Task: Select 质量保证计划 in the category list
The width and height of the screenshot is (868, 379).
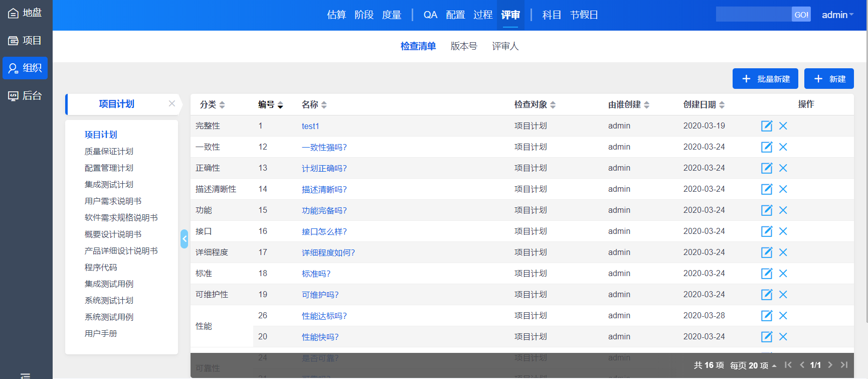Action: [x=109, y=151]
